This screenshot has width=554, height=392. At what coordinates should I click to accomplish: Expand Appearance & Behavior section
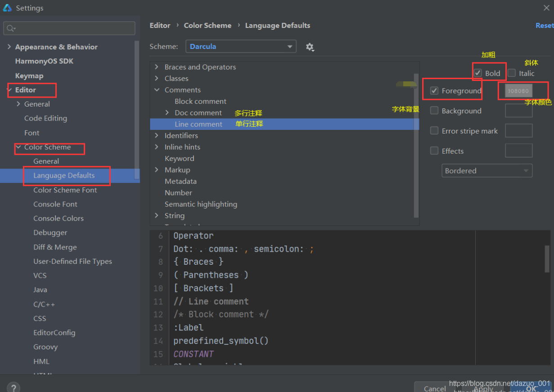point(9,47)
